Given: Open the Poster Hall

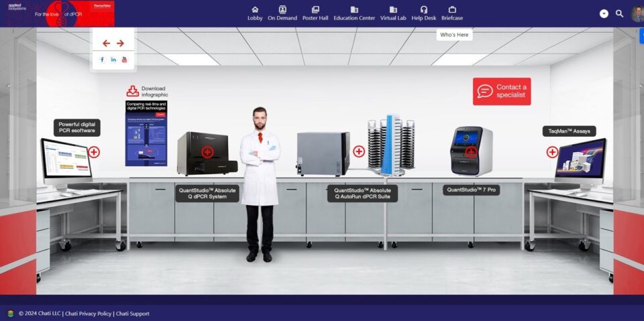Looking at the screenshot, I should point(315,13).
